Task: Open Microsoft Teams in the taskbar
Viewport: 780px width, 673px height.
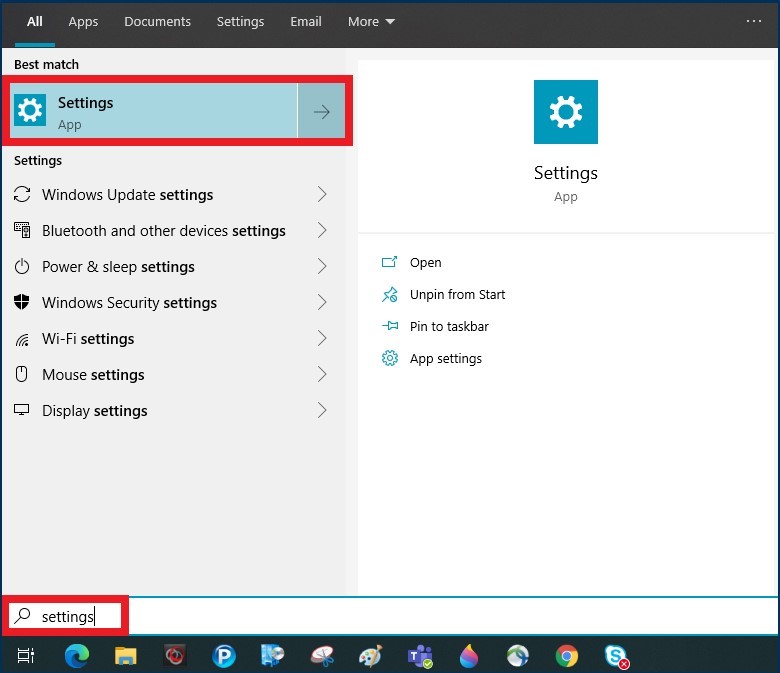Action: coord(420,656)
